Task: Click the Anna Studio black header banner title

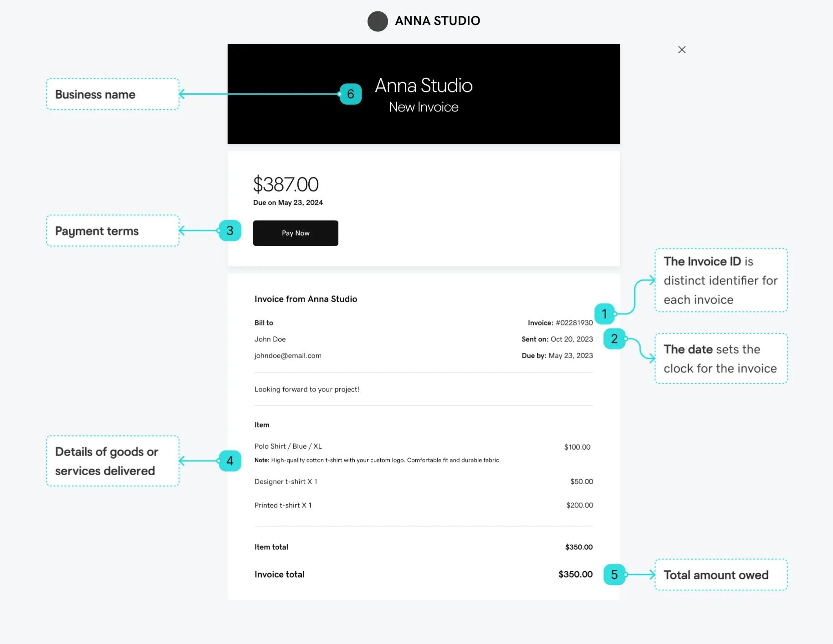Action: 424,86
